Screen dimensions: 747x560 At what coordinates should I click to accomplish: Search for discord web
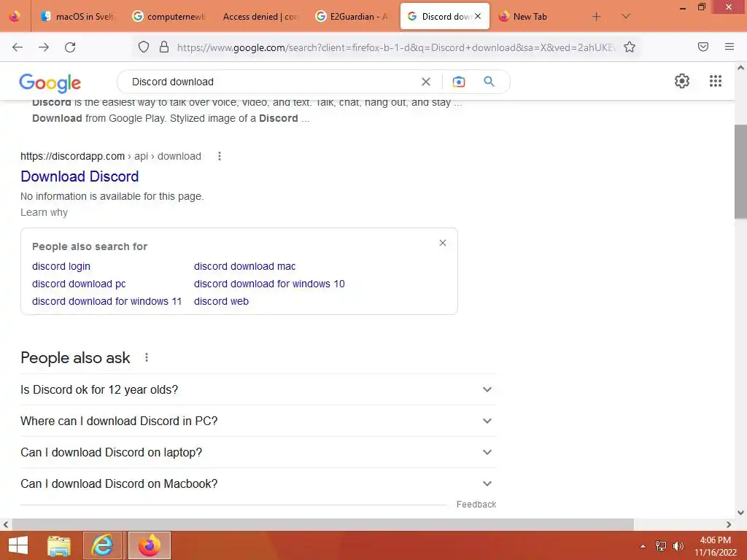coord(221,301)
